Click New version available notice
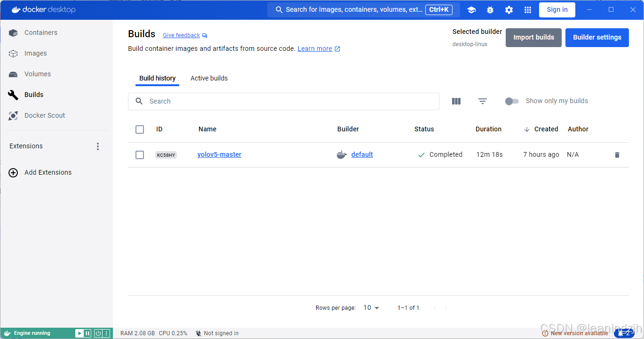This screenshot has width=644, height=339. point(575,333)
